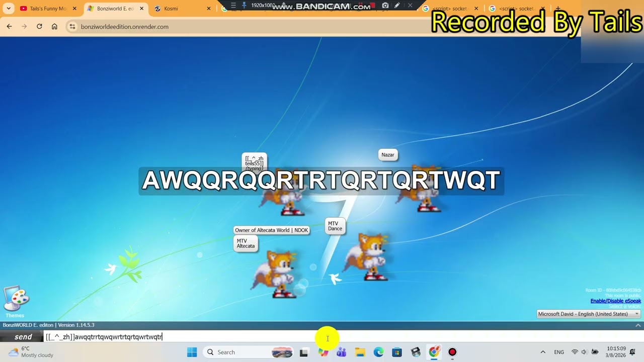Open the Wi-Fi network tray icon
The image size is (644, 362).
(x=575, y=352)
